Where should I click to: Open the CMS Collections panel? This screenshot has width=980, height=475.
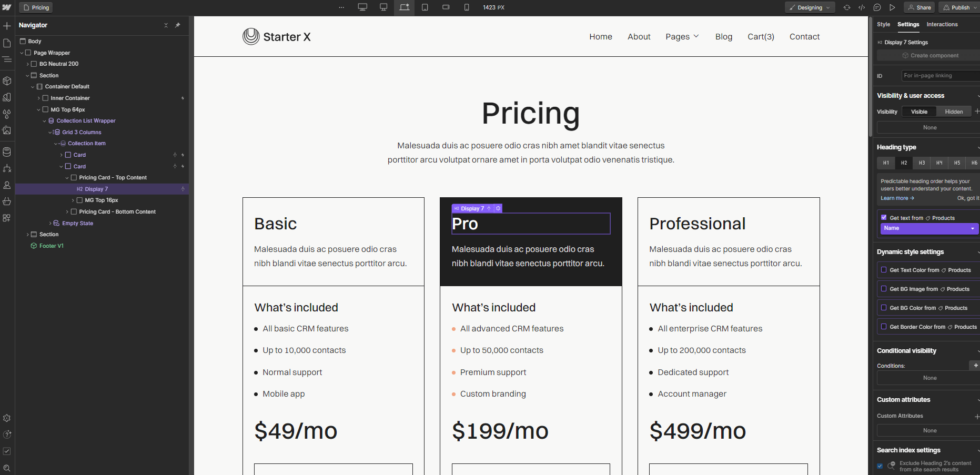(x=7, y=151)
